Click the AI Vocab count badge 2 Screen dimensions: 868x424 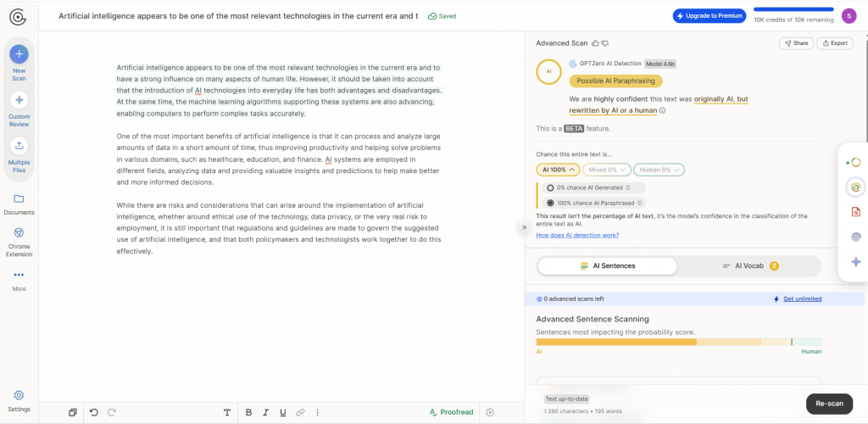tap(774, 266)
